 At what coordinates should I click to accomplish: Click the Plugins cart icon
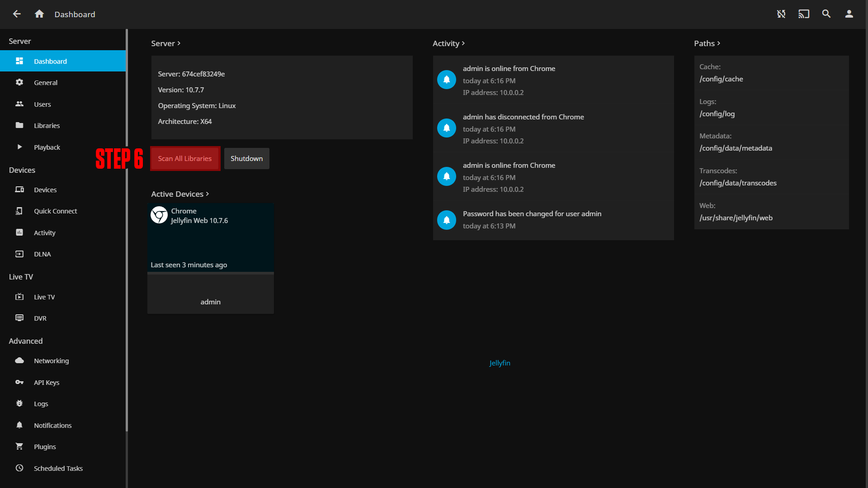(x=19, y=446)
